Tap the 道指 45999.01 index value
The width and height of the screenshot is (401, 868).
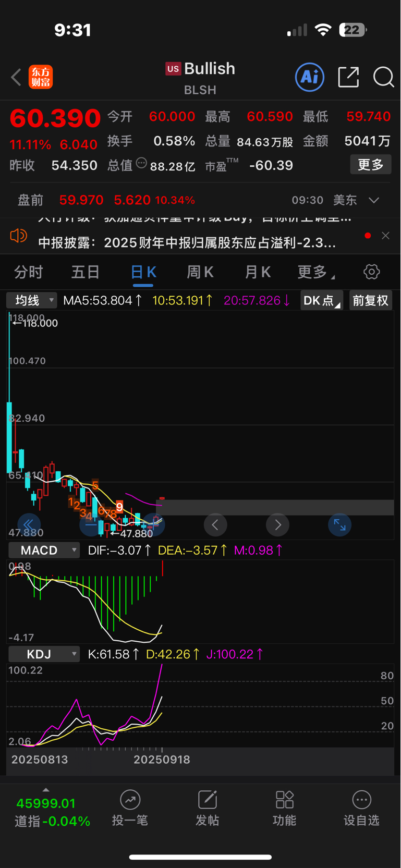point(46,803)
